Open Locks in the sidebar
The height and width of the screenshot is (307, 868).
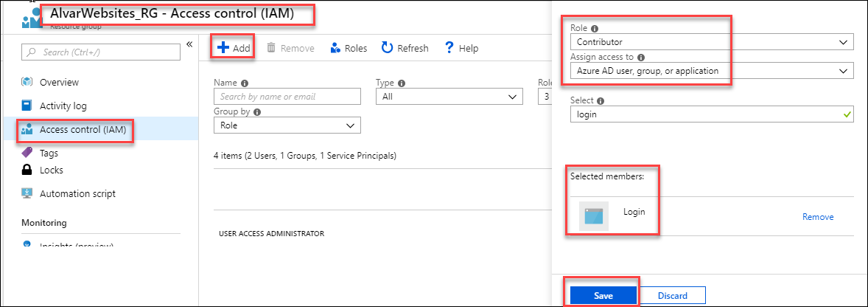coord(52,170)
